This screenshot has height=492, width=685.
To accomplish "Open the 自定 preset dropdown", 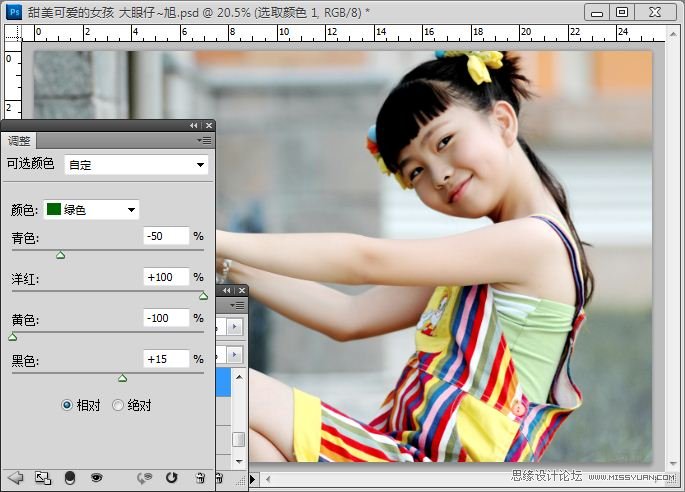I will [137, 164].
